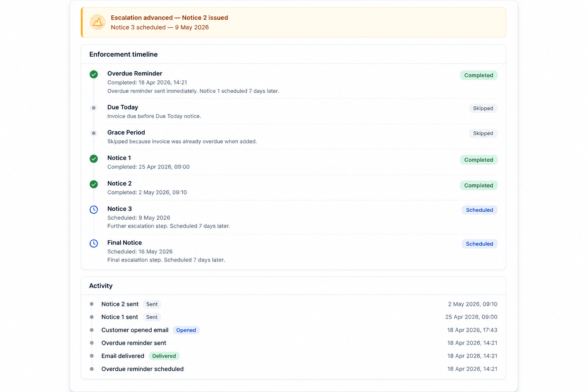The height and width of the screenshot is (392, 588).
Task: Click the timestamp of 'Overdue reminder sent' entry
Action: pos(472,343)
